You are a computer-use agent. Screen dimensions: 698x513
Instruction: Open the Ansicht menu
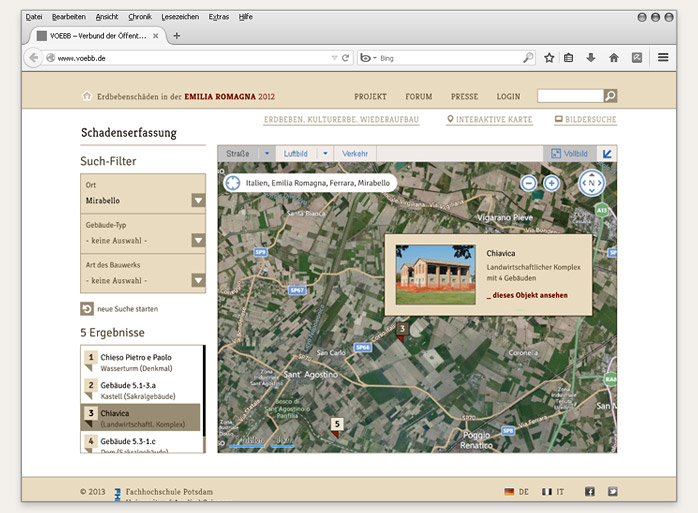tap(107, 17)
